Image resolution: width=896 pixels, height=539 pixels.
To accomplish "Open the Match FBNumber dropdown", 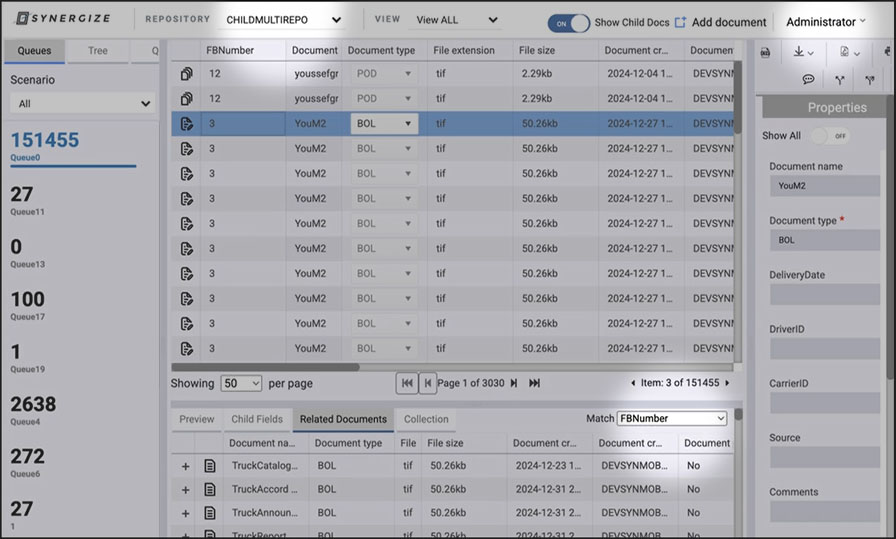I will (671, 418).
